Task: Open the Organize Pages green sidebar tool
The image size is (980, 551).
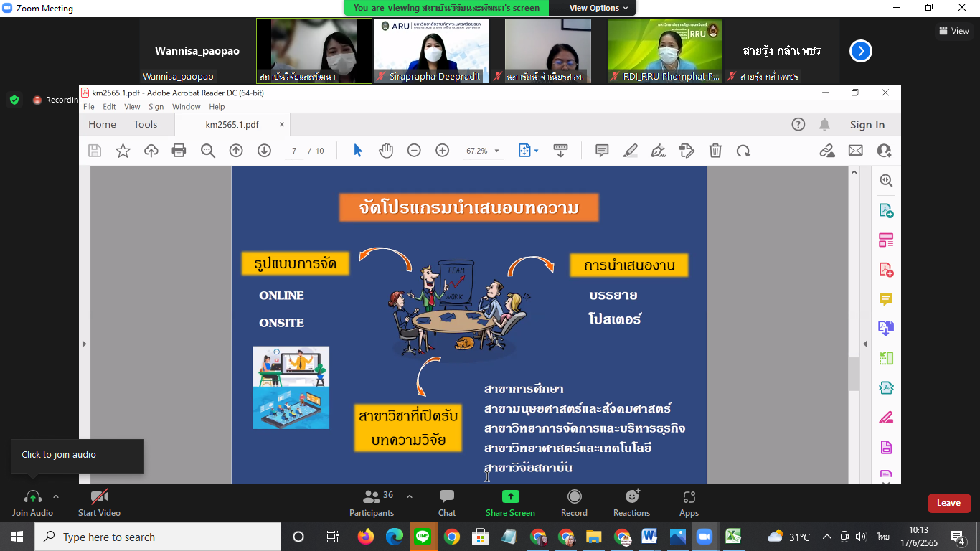Action: coord(886,358)
